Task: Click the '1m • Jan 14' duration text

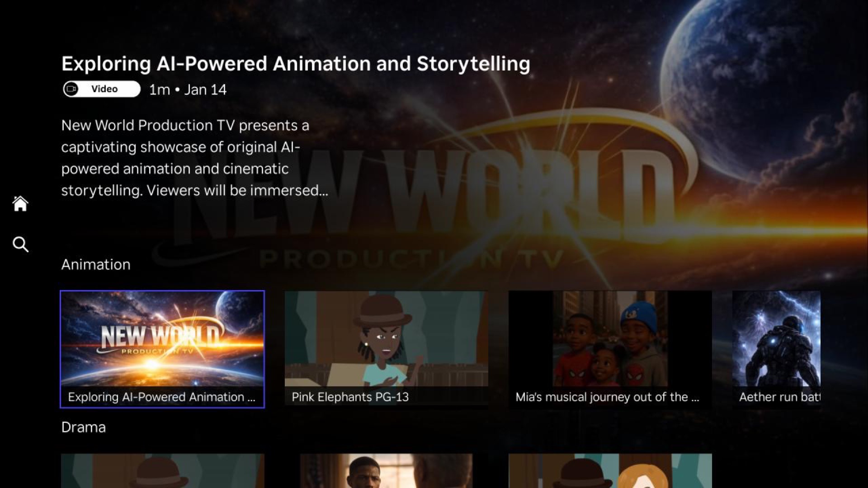Action: click(188, 89)
